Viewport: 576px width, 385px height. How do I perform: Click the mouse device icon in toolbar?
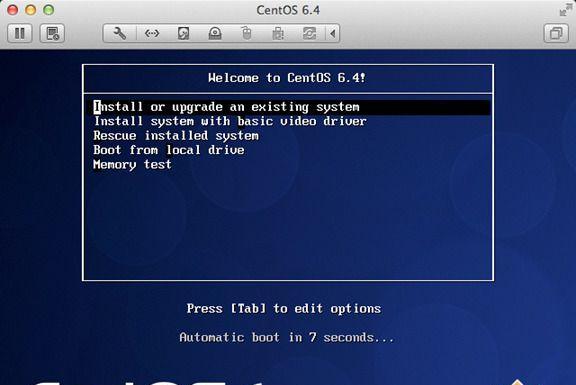246,33
